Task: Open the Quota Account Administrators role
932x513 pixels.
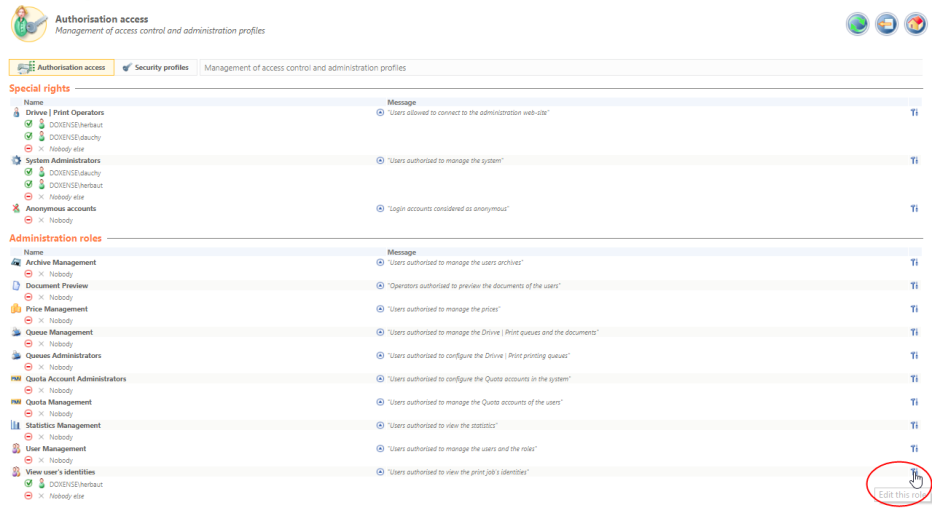Action: point(75,379)
